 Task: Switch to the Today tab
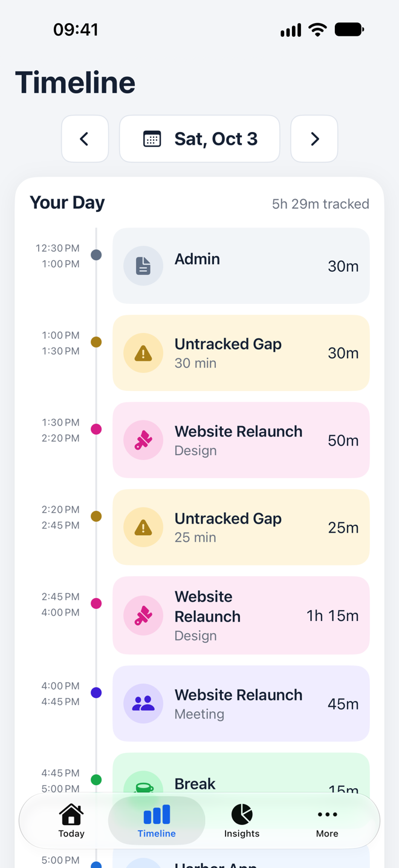[x=71, y=821]
